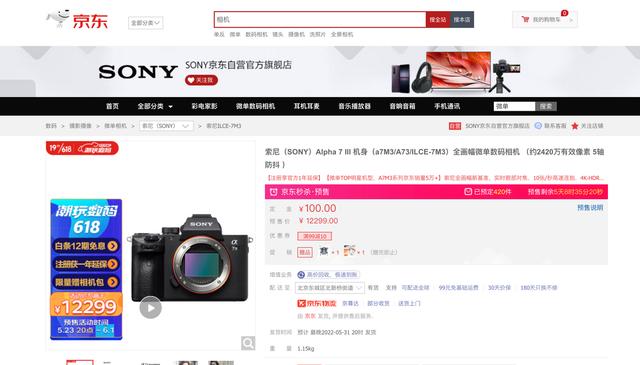The height and width of the screenshot is (365, 640).
Task: Expand the 索尼(SONY) breadcrumb dropdown
Action: point(166,126)
